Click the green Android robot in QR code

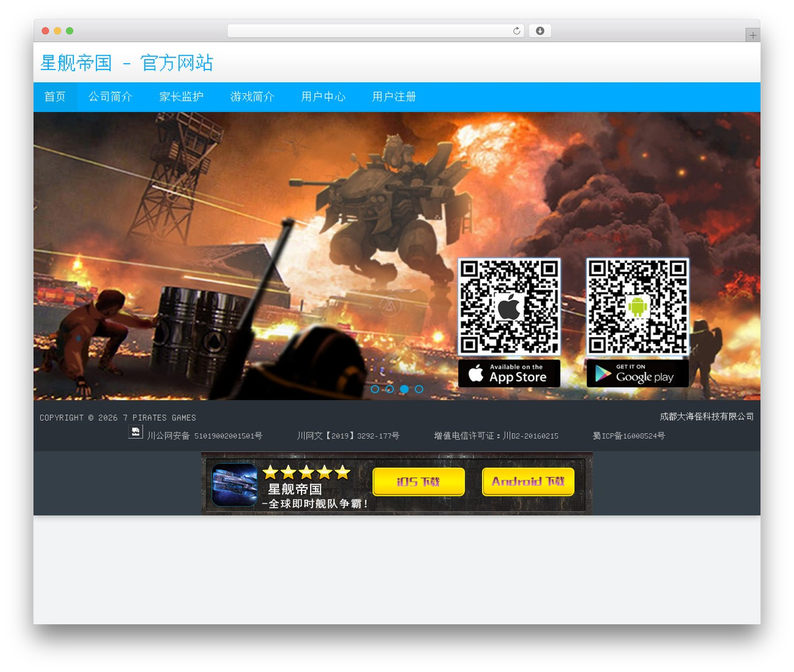point(638,306)
